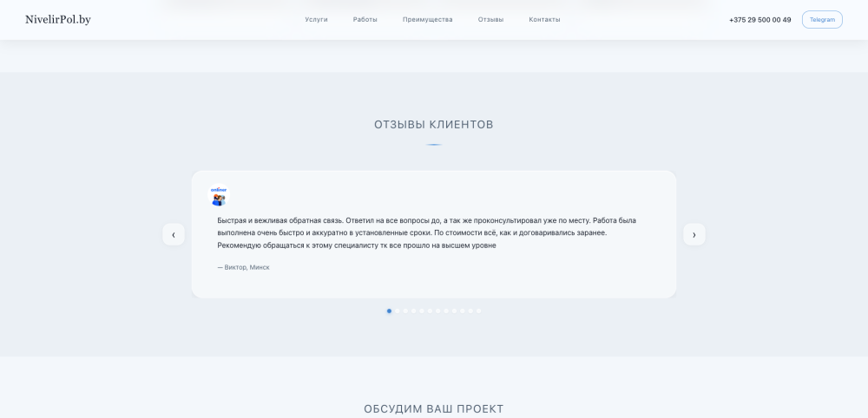The width and height of the screenshot is (868, 418).
Task: Go to the Работы section
Action: point(365,19)
